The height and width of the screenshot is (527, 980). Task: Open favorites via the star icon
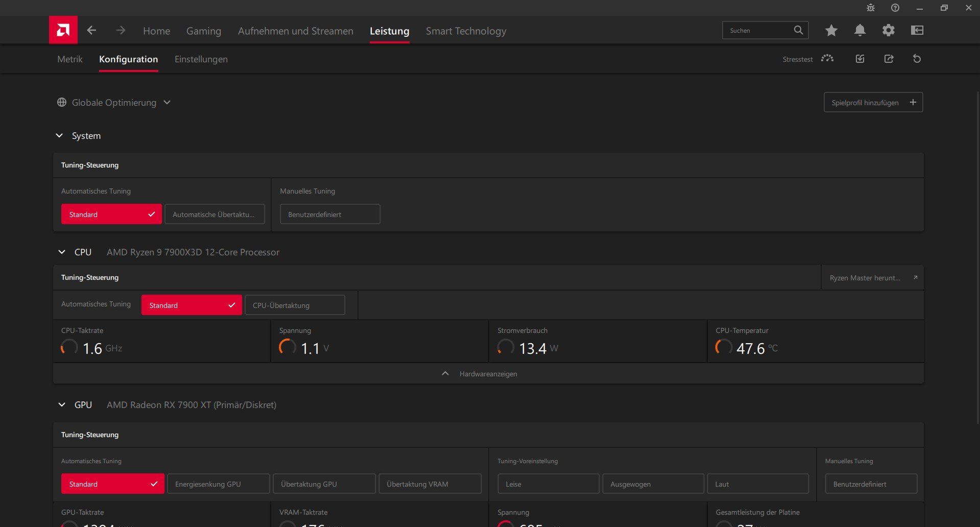tap(831, 31)
